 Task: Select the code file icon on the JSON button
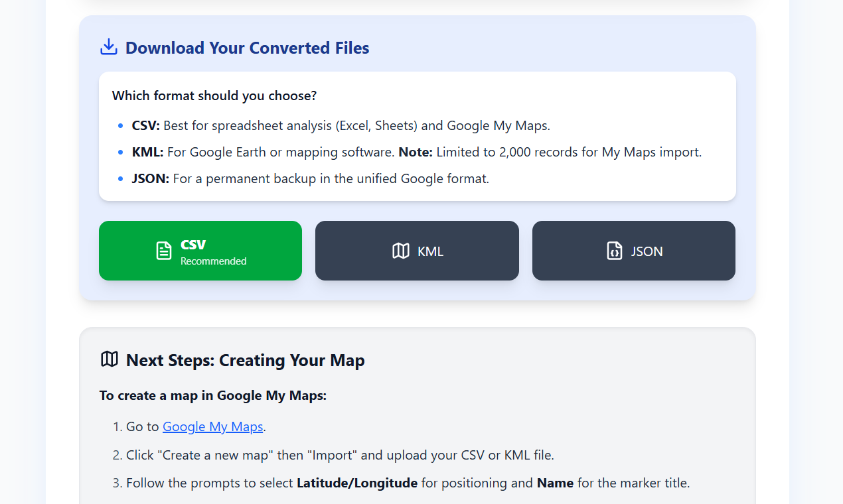pyautogui.click(x=613, y=251)
